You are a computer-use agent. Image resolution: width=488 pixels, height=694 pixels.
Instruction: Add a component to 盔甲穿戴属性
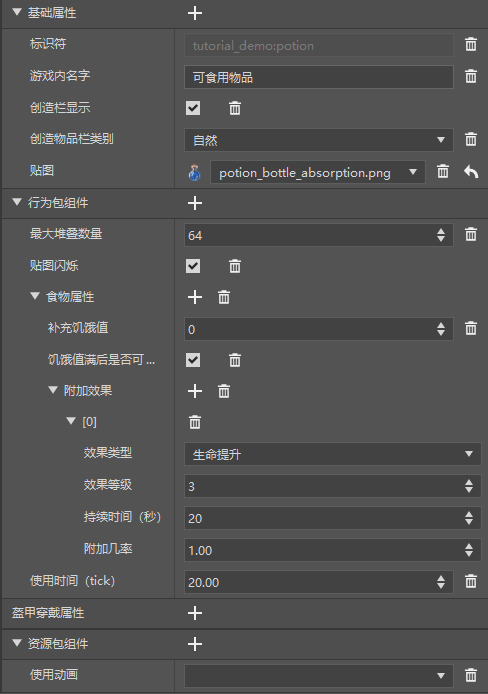tap(195, 613)
